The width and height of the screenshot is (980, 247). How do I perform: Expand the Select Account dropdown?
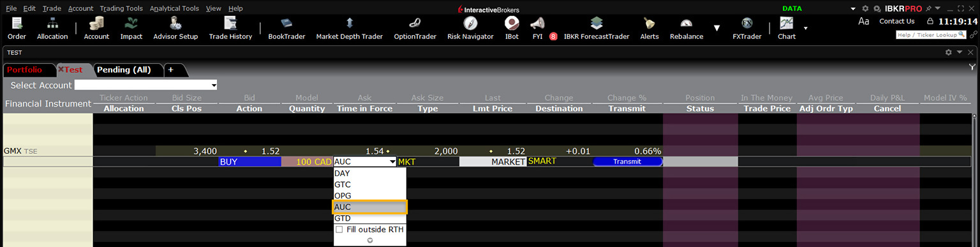click(x=146, y=85)
